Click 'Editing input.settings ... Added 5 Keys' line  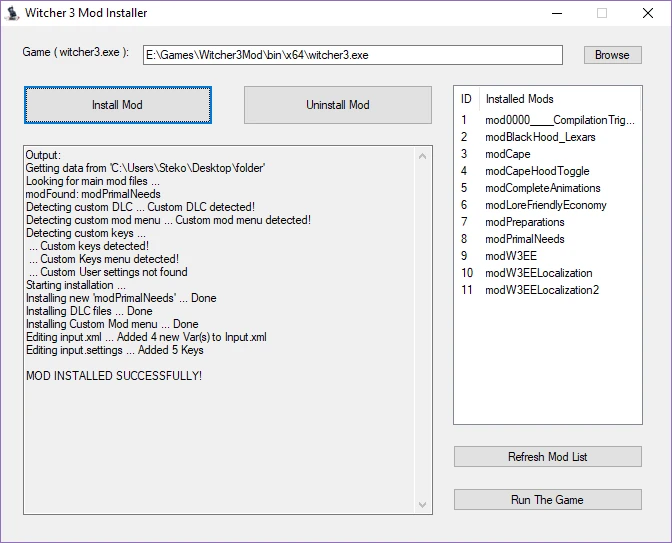click(x=114, y=350)
